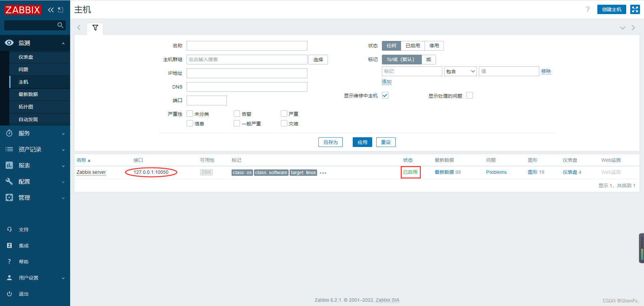Viewport: 644px width, 306px height.
Task: Open 自动发现 in the monitoring menu
Action: coord(28,119)
